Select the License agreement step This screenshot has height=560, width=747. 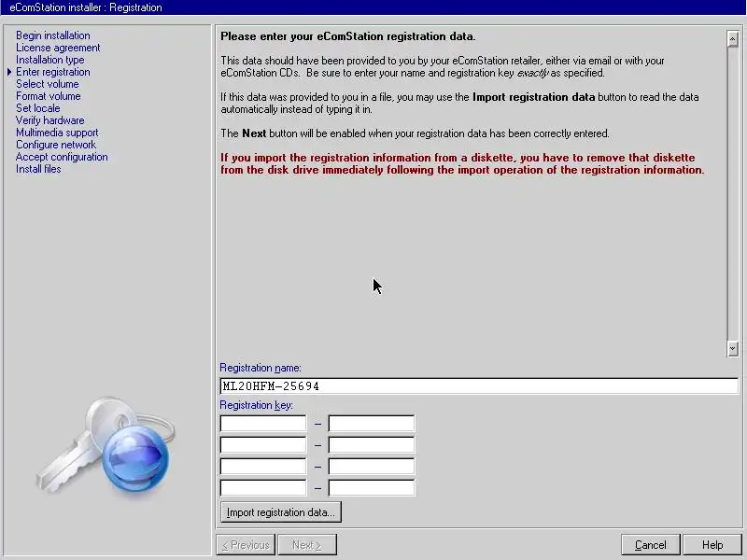(58, 48)
